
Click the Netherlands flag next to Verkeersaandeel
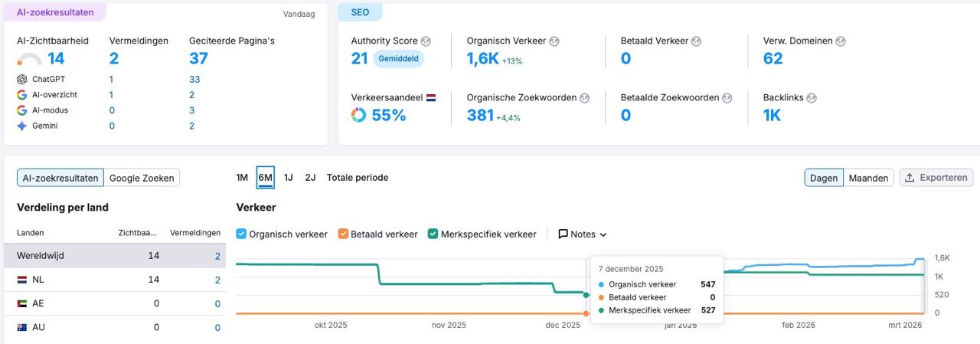pyautogui.click(x=431, y=98)
